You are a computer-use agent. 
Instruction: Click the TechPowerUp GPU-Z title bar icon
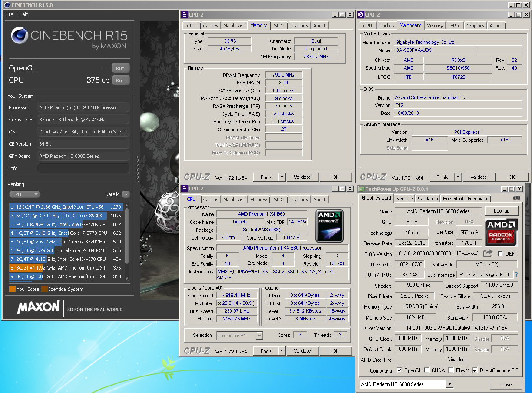pos(361,189)
